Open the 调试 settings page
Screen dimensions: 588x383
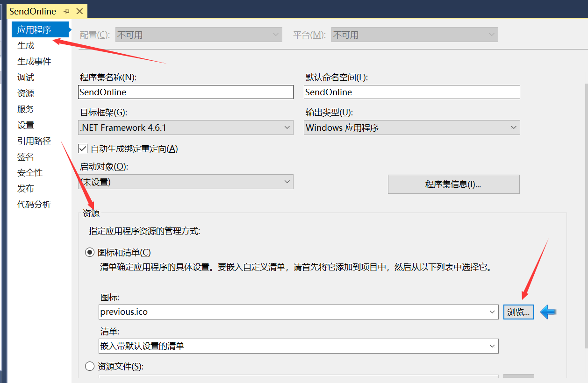26,78
